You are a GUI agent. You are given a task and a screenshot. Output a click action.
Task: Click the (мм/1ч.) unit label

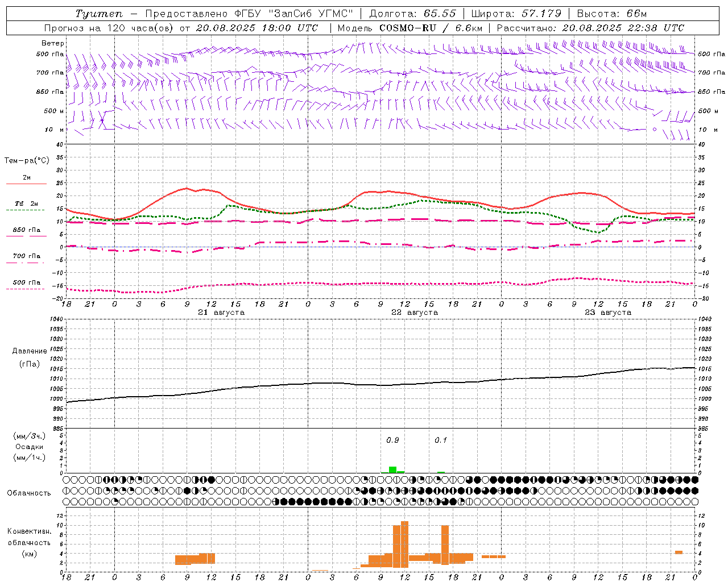[x=29, y=458]
